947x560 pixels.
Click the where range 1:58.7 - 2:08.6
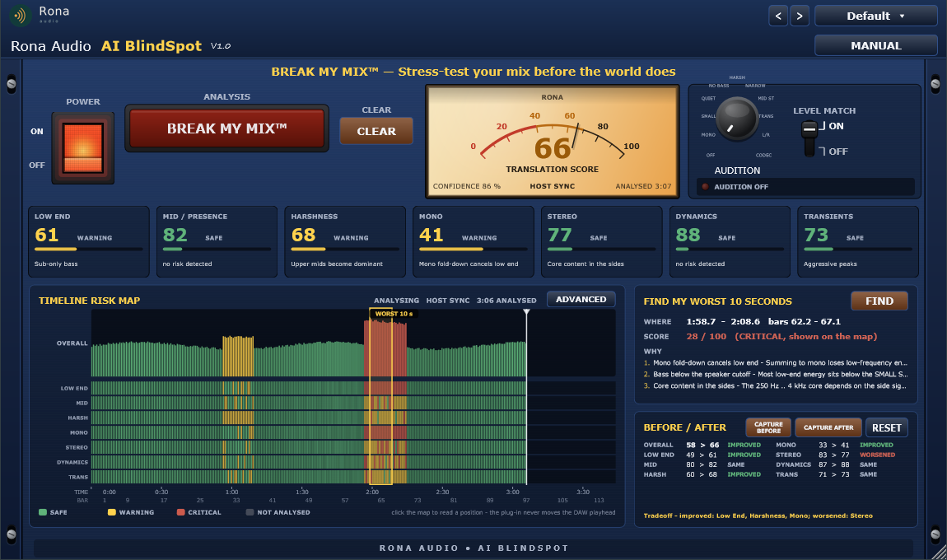[723, 321]
